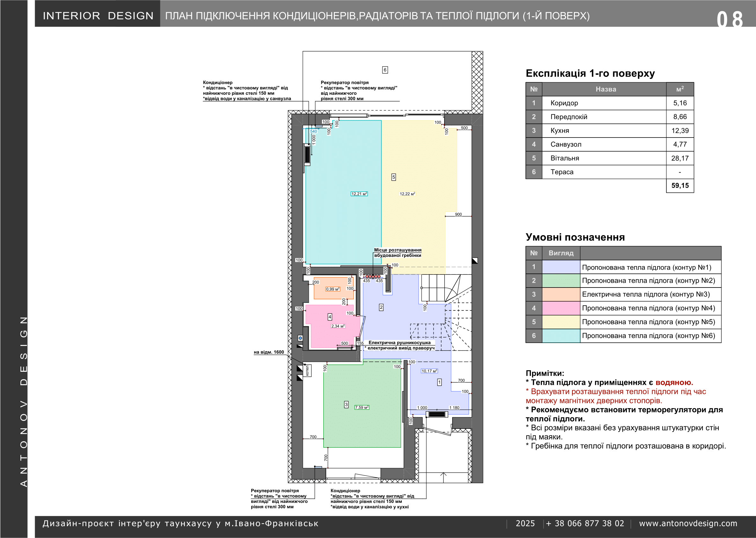Click the 'Вітальня' table row name
This screenshot has height=538, width=756.
[565, 158]
